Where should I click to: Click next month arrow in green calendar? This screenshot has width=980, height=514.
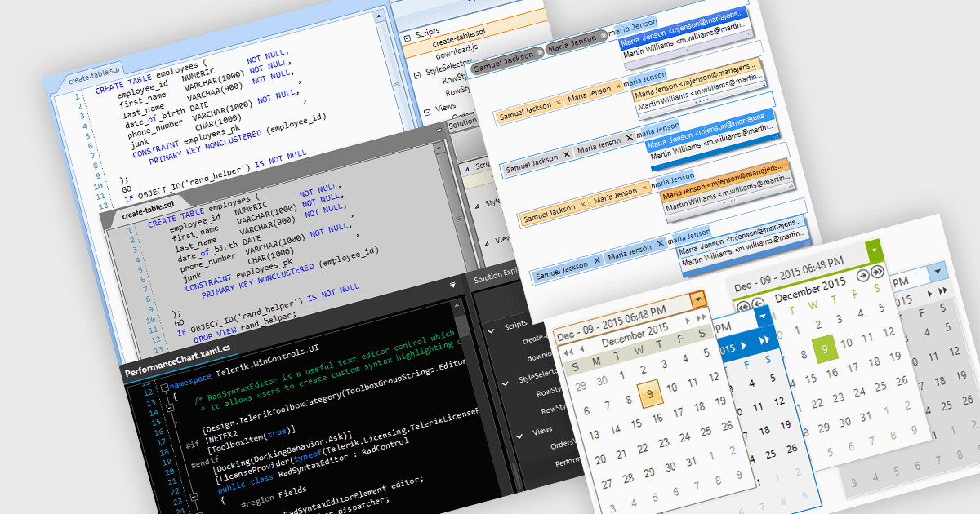pyautogui.click(x=862, y=276)
